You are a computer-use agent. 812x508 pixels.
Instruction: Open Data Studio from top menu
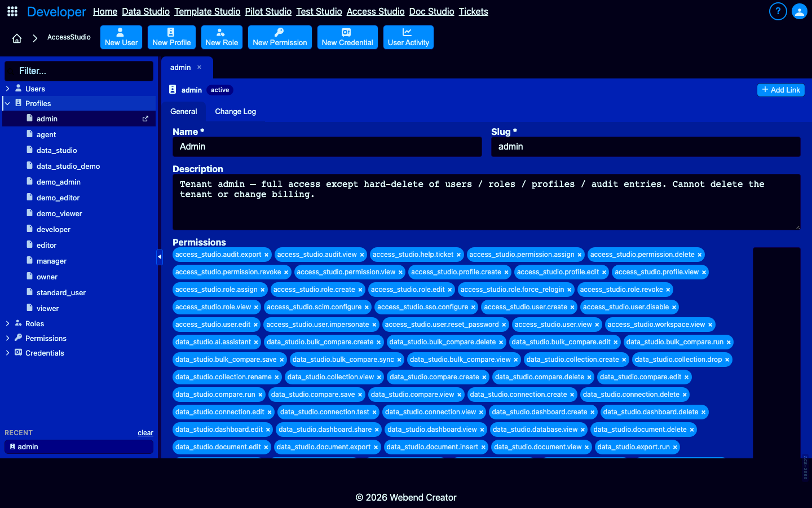click(x=145, y=11)
